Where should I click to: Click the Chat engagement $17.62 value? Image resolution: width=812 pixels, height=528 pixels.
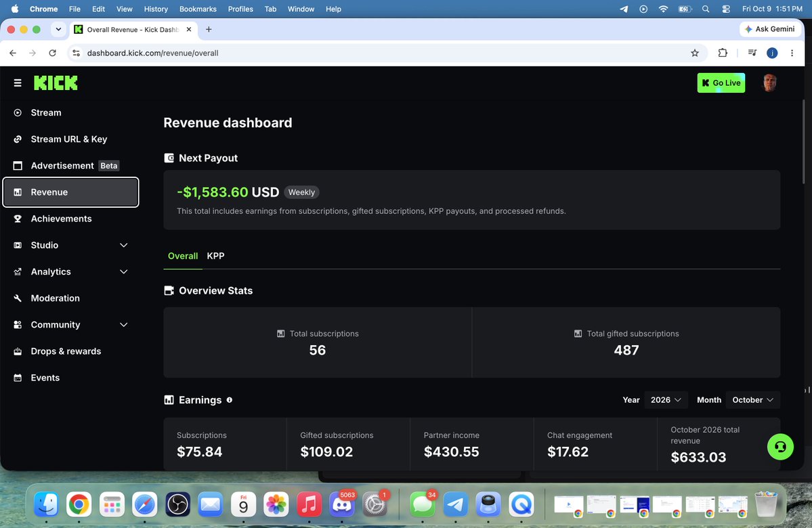[x=568, y=452]
